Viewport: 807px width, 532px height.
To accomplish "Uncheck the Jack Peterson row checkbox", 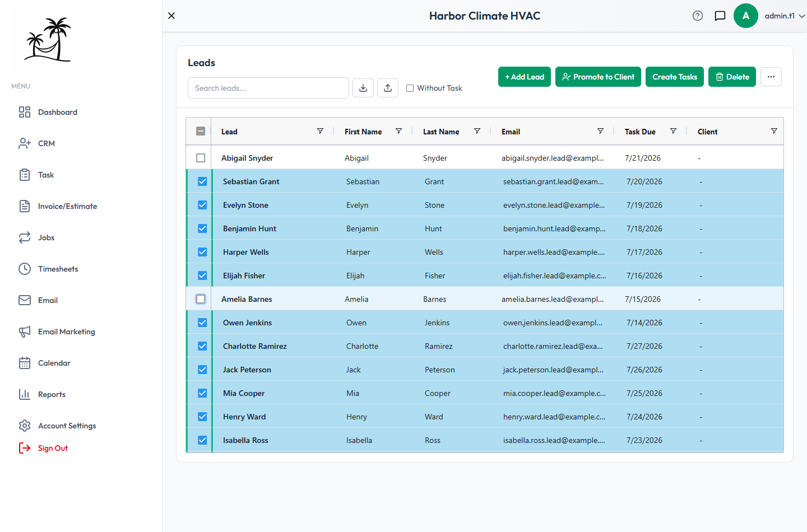I will coord(202,370).
